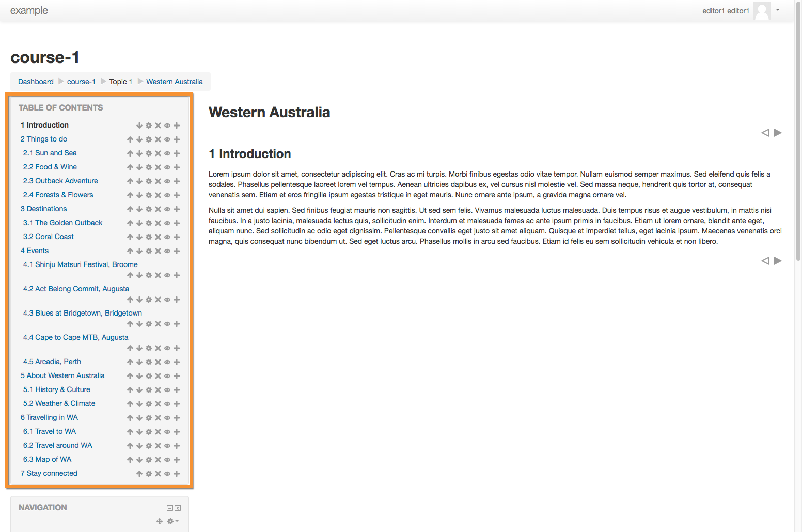Open the editor1 user avatar picture
Screen dimensions: 802x532
(x=762, y=10)
